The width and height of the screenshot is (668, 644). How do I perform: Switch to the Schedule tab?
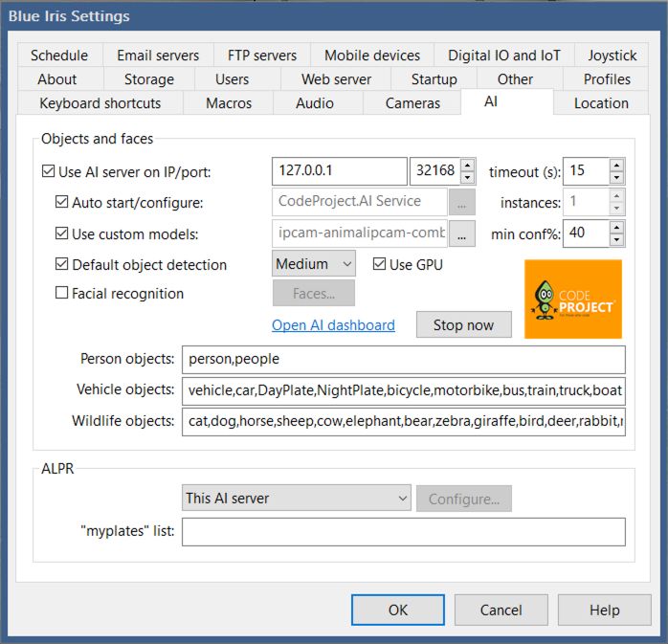tap(59, 55)
